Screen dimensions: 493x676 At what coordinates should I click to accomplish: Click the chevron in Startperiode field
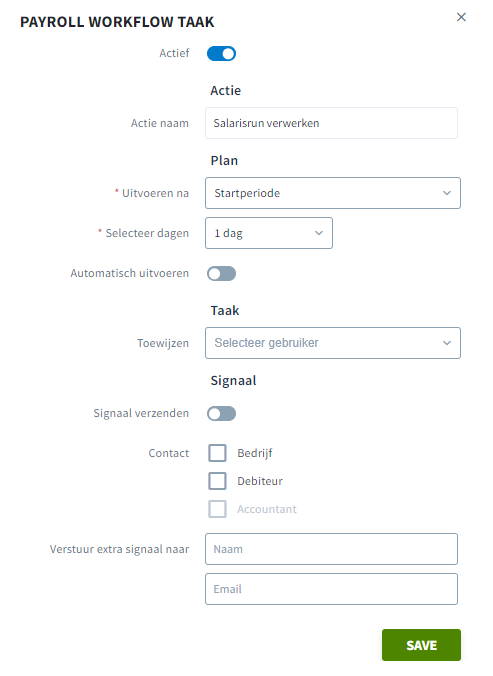[447, 193]
